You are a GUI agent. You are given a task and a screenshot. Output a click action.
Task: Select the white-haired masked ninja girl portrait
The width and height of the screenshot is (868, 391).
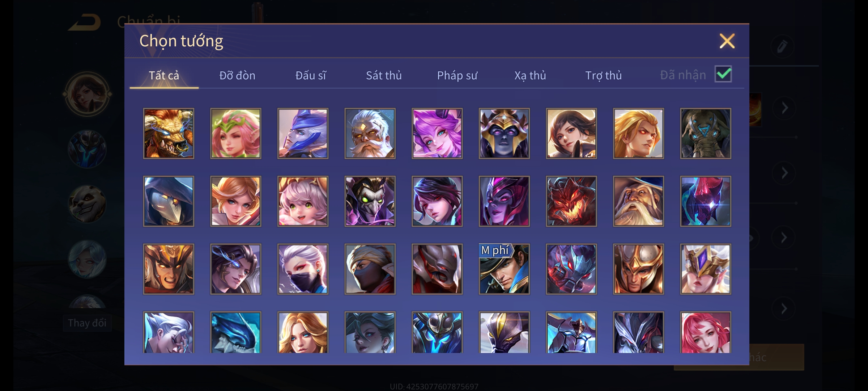point(303,269)
